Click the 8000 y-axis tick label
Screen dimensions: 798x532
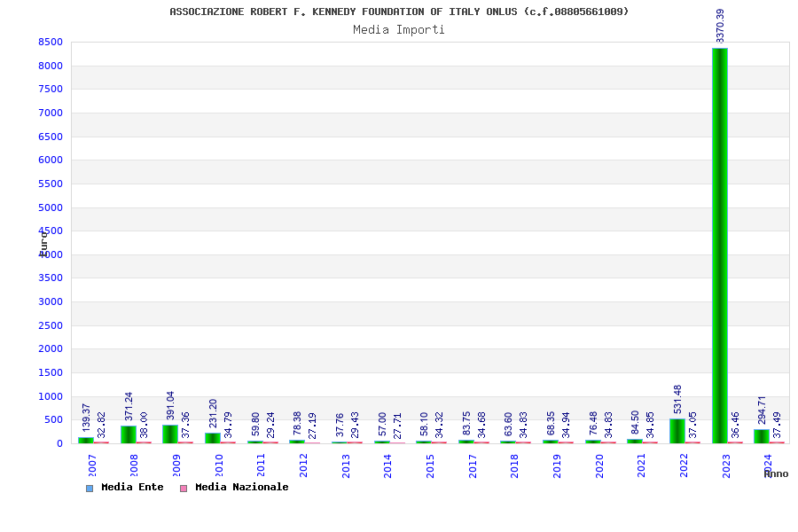pyautogui.click(x=51, y=66)
